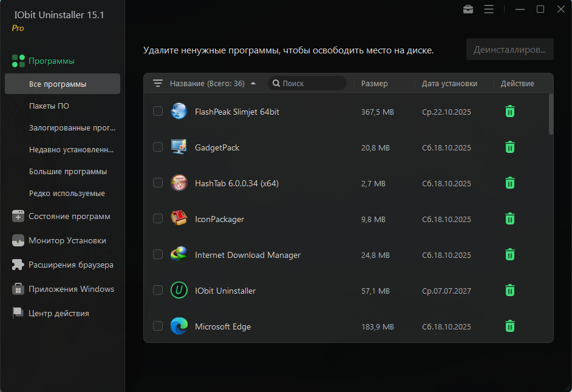Image resolution: width=572 pixels, height=392 pixels.
Task: Open the toolbox briefcase icon in title bar
Action: point(468,9)
